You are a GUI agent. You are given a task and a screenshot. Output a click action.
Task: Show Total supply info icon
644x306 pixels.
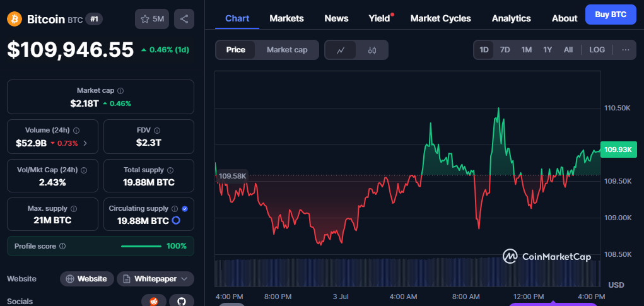pyautogui.click(x=170, y=170)
